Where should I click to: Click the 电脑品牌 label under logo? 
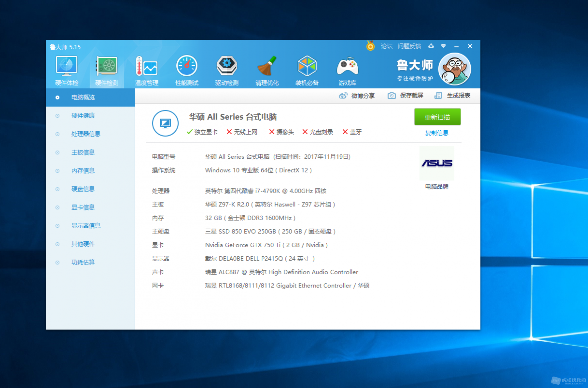(437, 186)
